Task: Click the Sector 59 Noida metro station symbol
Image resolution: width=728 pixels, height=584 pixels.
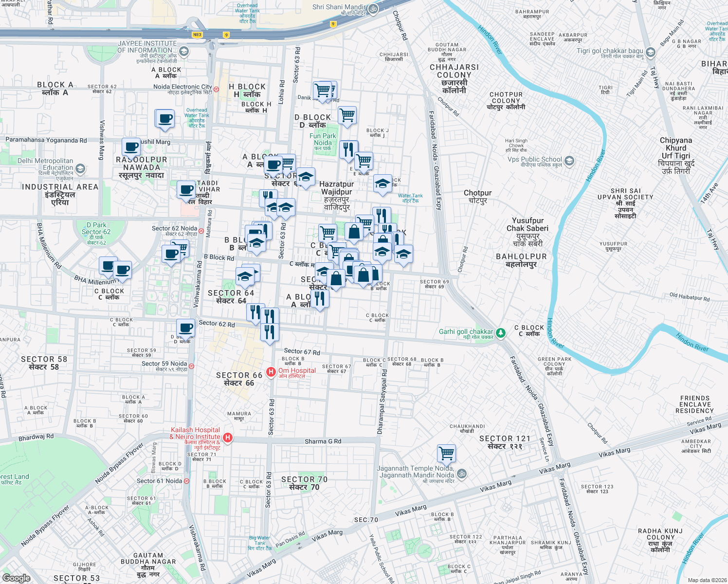Action: 191,366
